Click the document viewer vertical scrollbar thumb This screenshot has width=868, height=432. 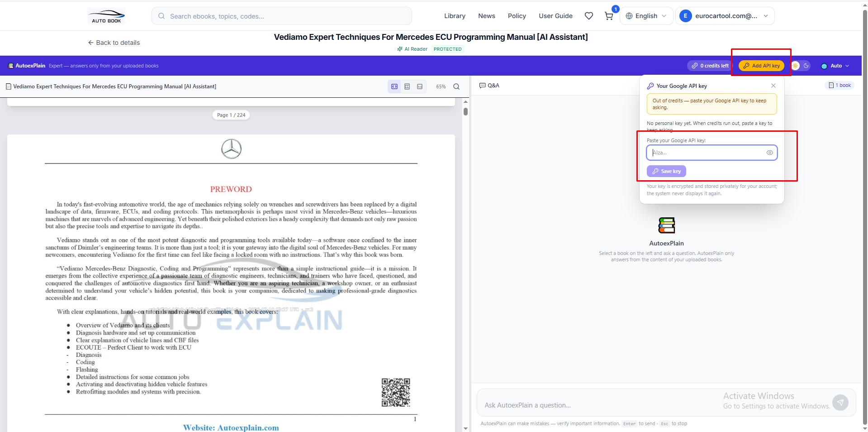click(x=465, y=111)
